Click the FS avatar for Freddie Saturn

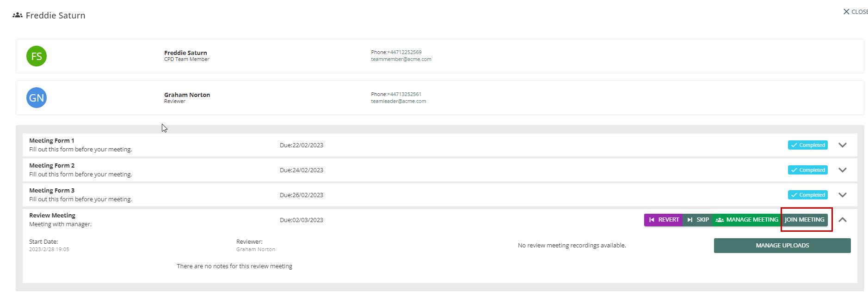(37, 56)
